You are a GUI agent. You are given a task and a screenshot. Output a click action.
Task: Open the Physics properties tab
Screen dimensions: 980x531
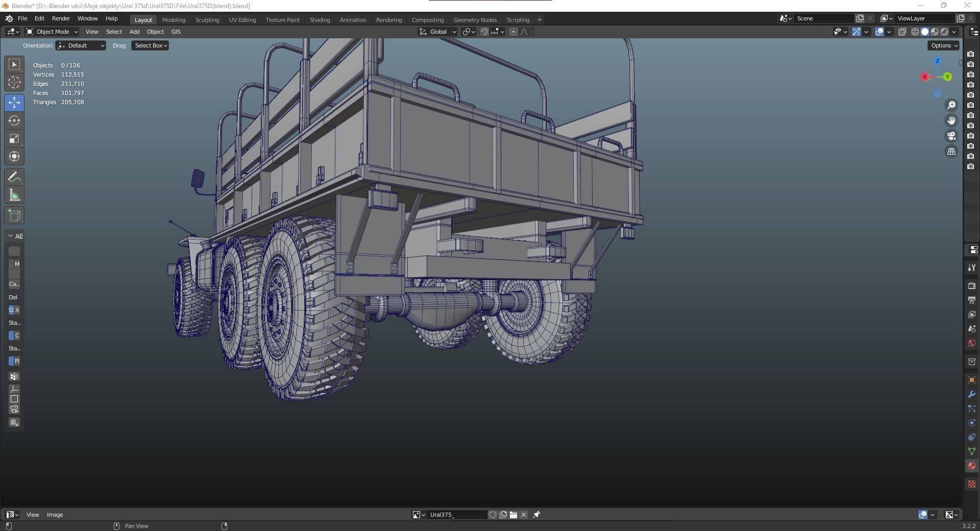972,423
